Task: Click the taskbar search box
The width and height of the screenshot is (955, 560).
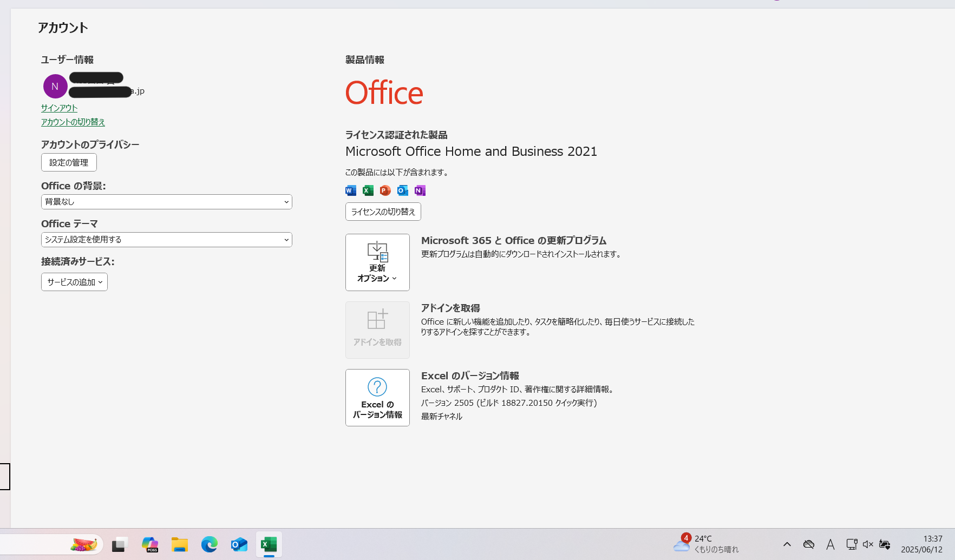Action: [52, 544]
